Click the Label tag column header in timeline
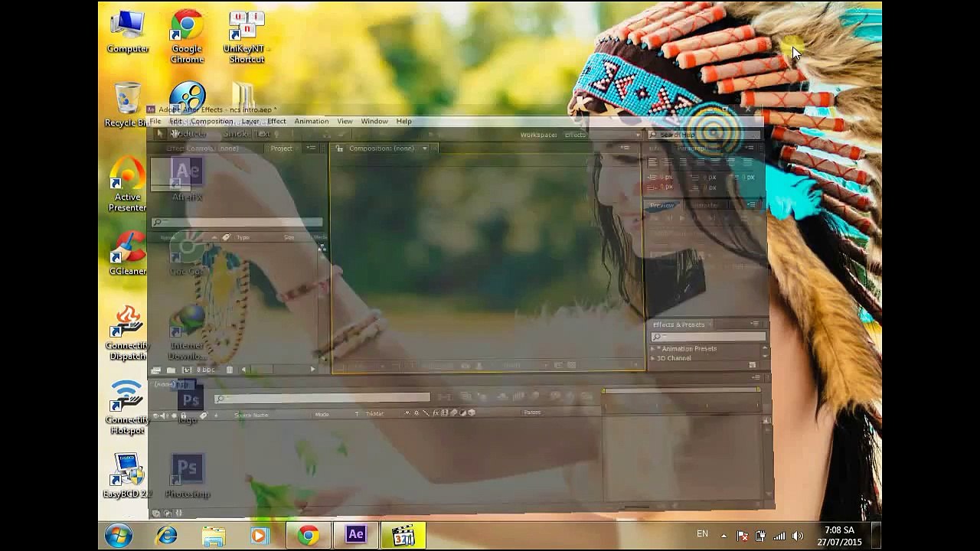 point(203,415)
